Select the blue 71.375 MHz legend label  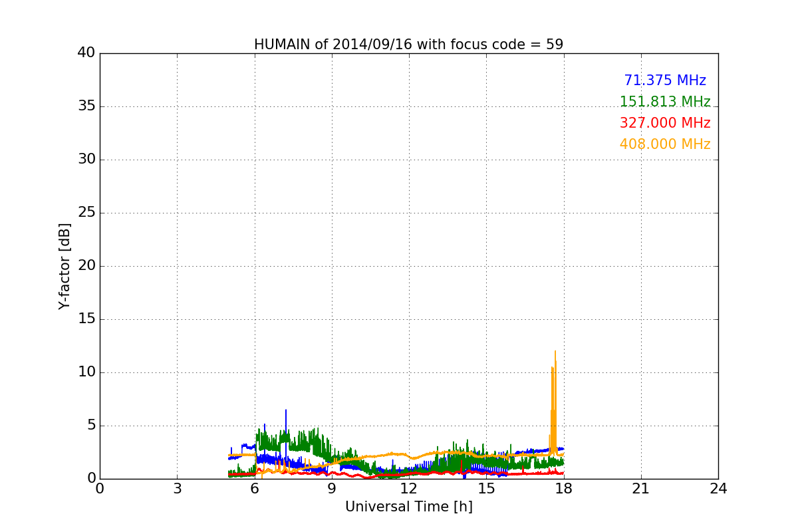coord(665,80)
